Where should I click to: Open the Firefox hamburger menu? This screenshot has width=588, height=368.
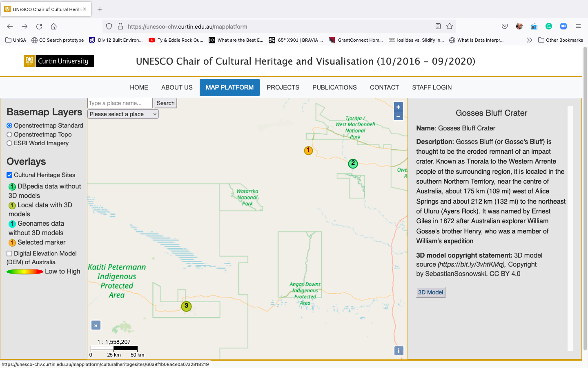tap(578, 27)
